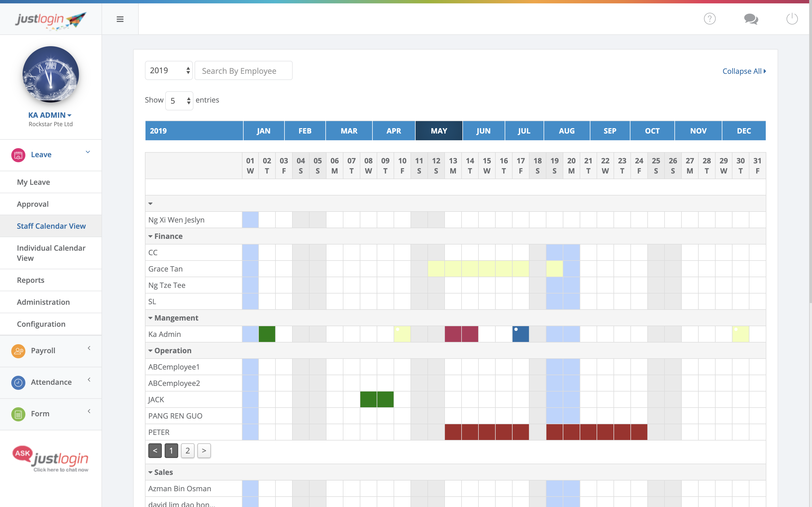
Task: Click the hamburger menu icon
Action: coord(120,19)
